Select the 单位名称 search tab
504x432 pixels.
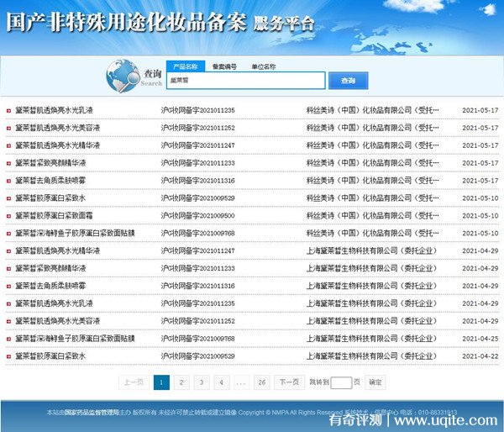coord(263,66)
